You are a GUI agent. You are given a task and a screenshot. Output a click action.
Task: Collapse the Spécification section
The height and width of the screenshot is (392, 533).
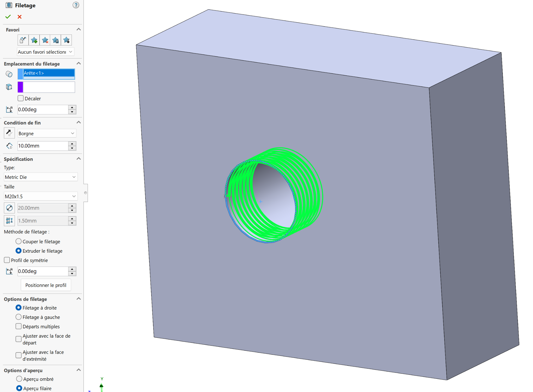79,159
